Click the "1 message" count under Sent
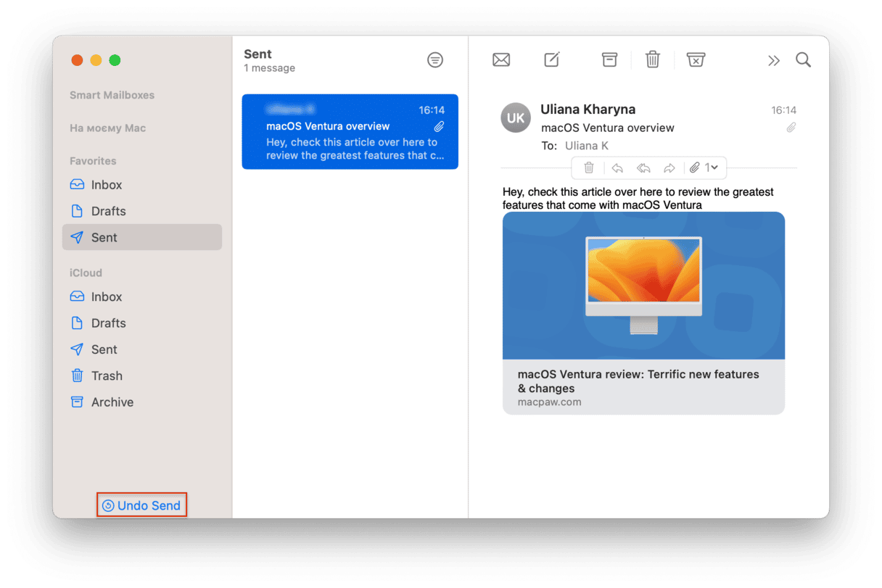The width and height of the screenshot is (882, 588). coord(270,68)
